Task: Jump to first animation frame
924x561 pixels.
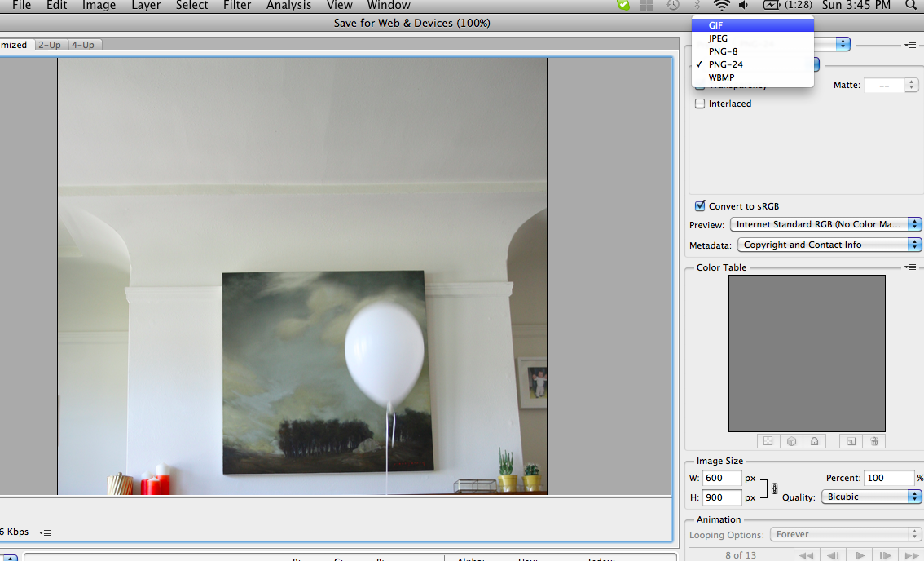Action: 807,555
